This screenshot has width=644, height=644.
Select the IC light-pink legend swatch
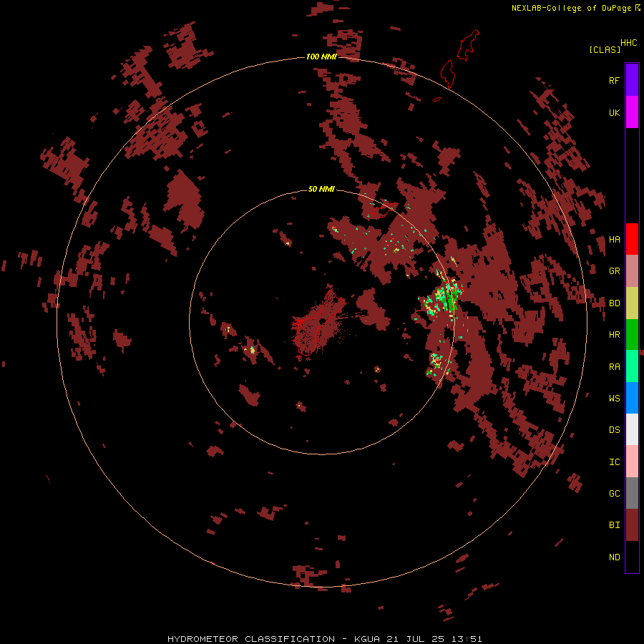tap(632, 462)
